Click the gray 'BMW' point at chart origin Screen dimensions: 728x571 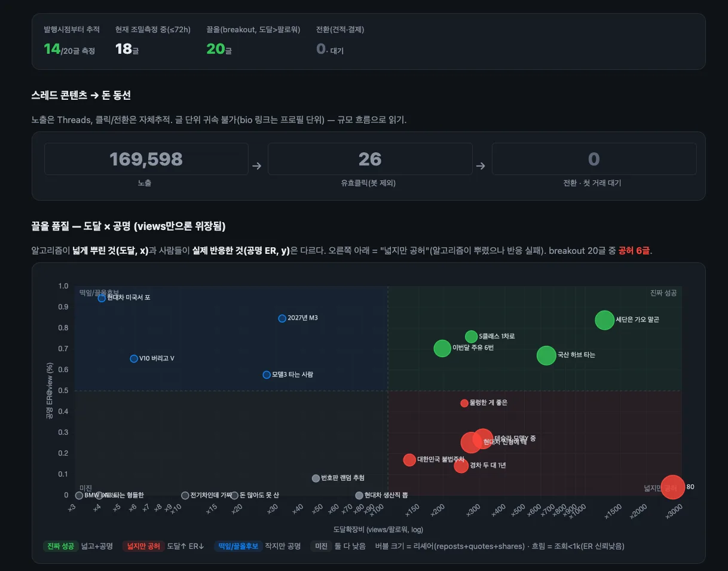(x=79, y=495)
